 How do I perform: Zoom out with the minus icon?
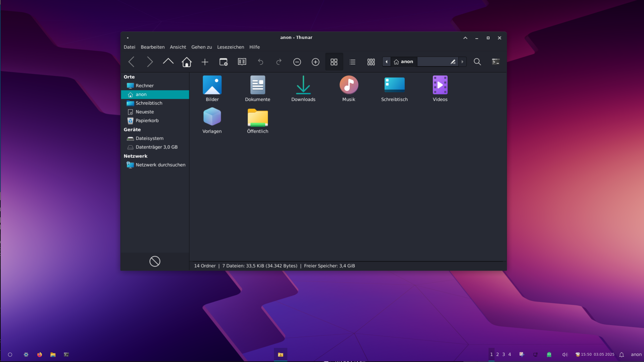tap(297, 62)
